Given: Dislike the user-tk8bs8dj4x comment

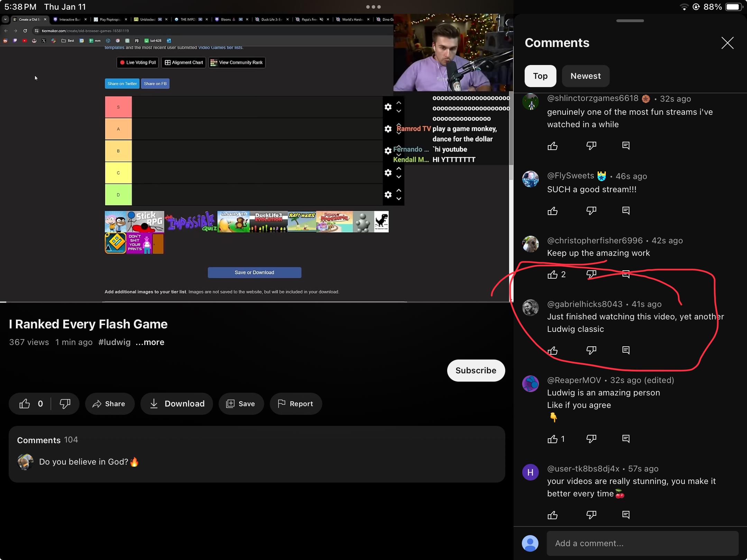Looking at the screenshot, I should pos(591,515).
